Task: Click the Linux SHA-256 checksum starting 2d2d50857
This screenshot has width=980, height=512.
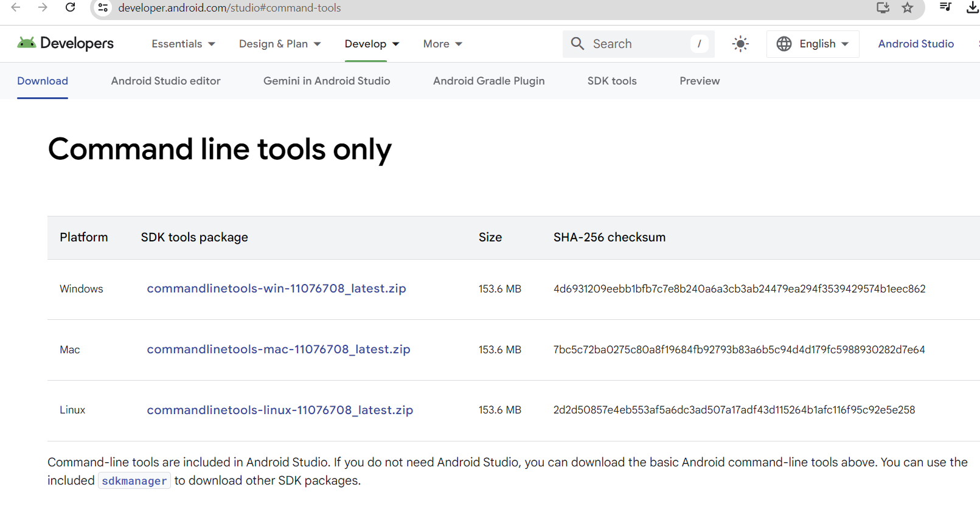Action: (x=734, y=410)
